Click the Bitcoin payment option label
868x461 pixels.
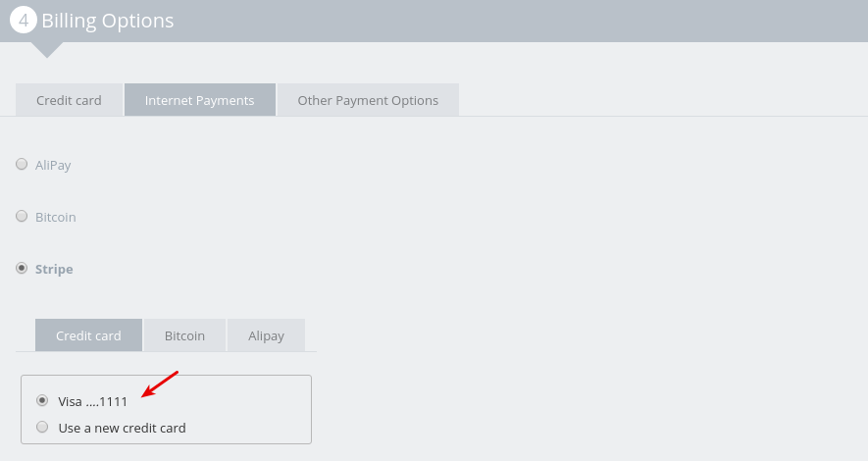[x=55, y=217]
